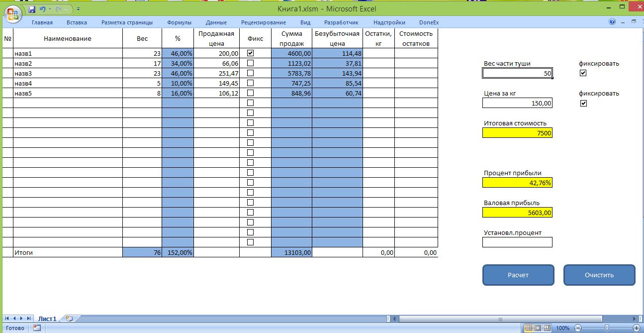The width and height of the screenshot is (644, 333).
Task: Open the Главная ribbon tab
Action: coord(42,22)
